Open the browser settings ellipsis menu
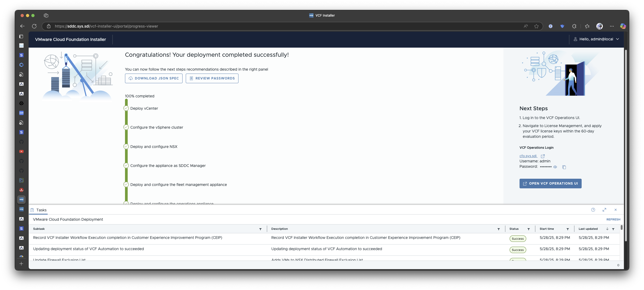Screen dimensions: 644x290 tap(612, 26)
